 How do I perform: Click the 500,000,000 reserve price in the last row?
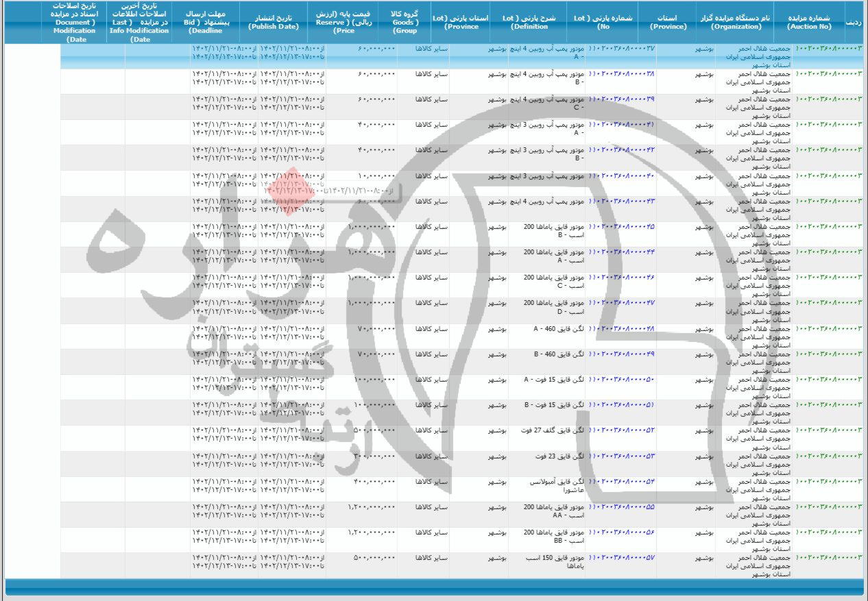374,558
